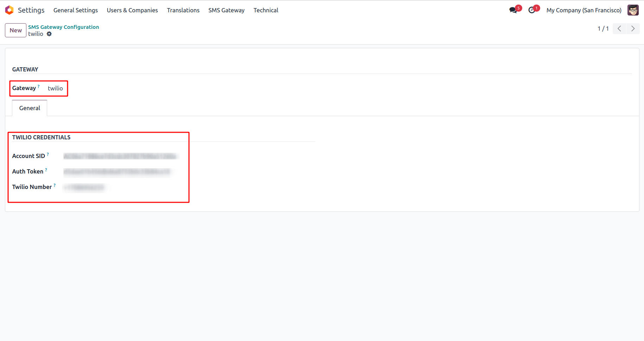Viewport: 644px width, 341px height.
Task: Click the GATEWAY section heading
Action: pos(25,69)
